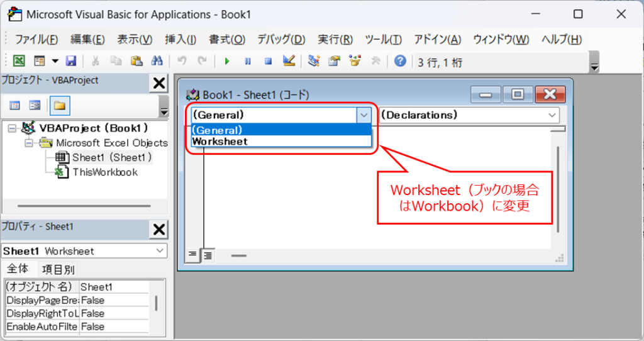Switch to the 全体 properties tab
This screenshot has width=644, height=341.
(x=18, y=269)
